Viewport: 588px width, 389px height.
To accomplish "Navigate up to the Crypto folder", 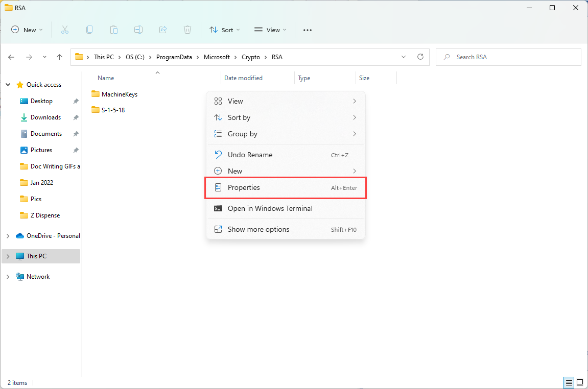I will (251, 57).
